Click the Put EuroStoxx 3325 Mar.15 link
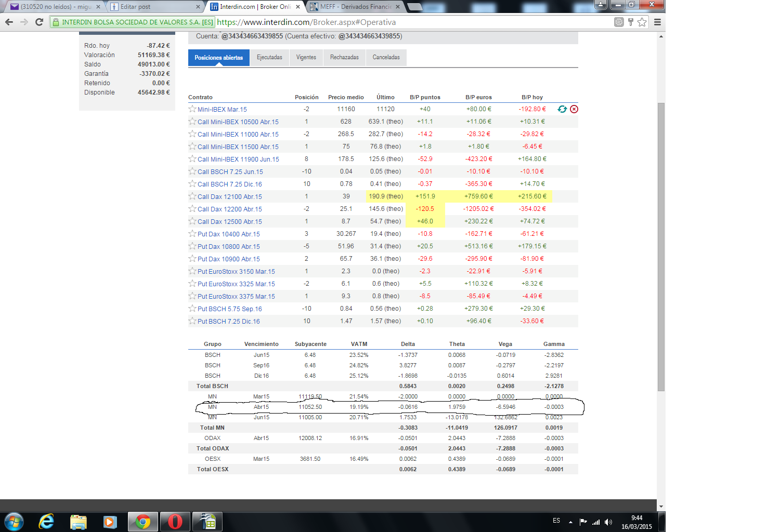The image size is (780, 532). pyautogui.click(x=236, y=284)
